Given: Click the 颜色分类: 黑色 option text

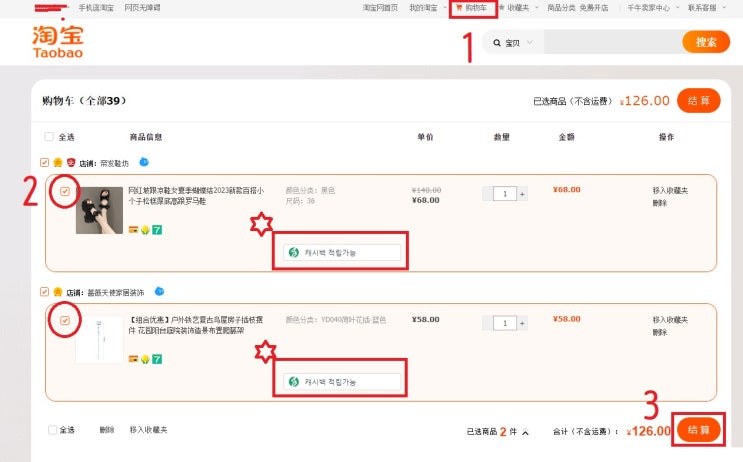Looking at the screenshot, I should [x=310, y=190].
